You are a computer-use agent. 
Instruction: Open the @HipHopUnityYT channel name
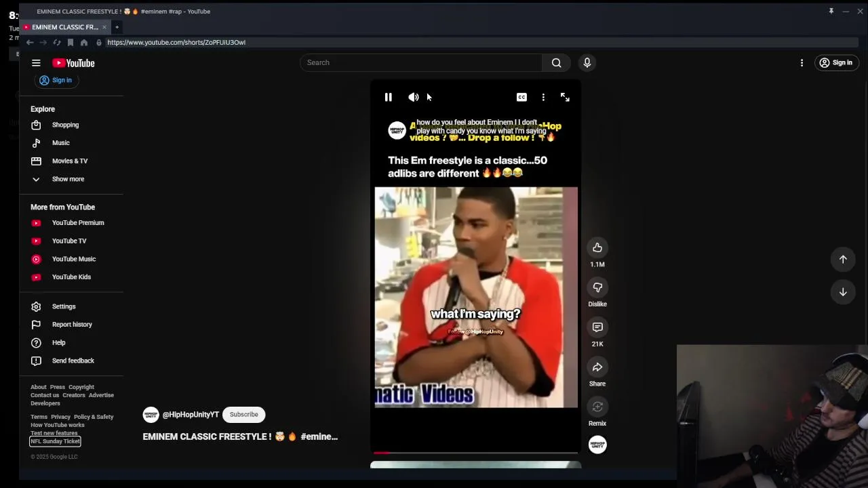point(191,415)
